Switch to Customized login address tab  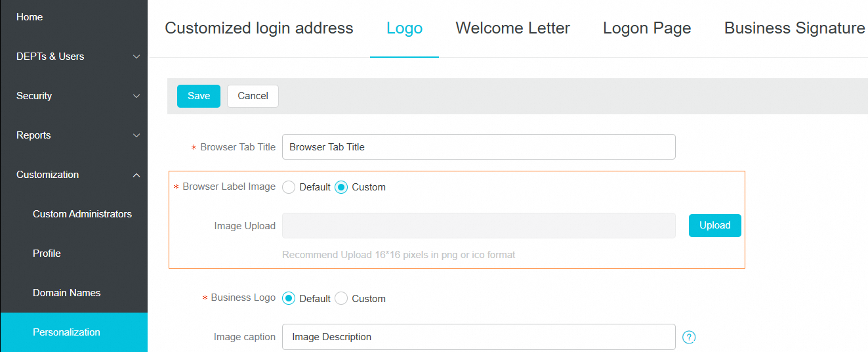coord(259,28)
